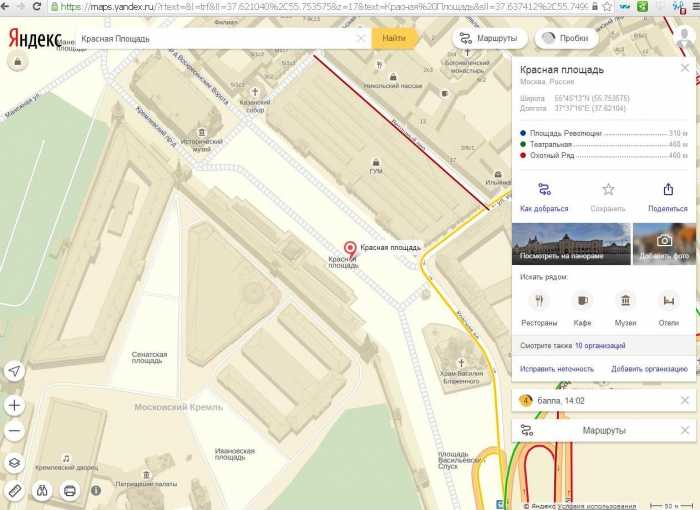
Task: Click the lock icon below the logo
Action: (x=18, y=62)
